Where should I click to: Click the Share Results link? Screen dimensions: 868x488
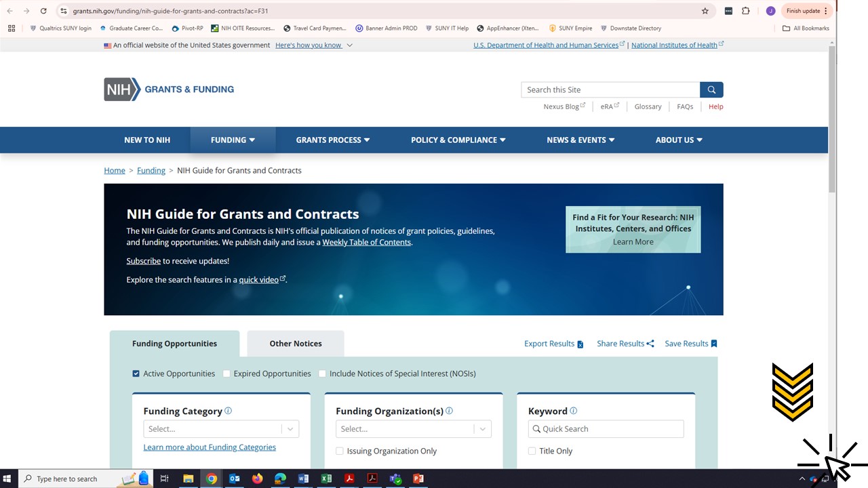pyautogui.click(x=625, y=344)
